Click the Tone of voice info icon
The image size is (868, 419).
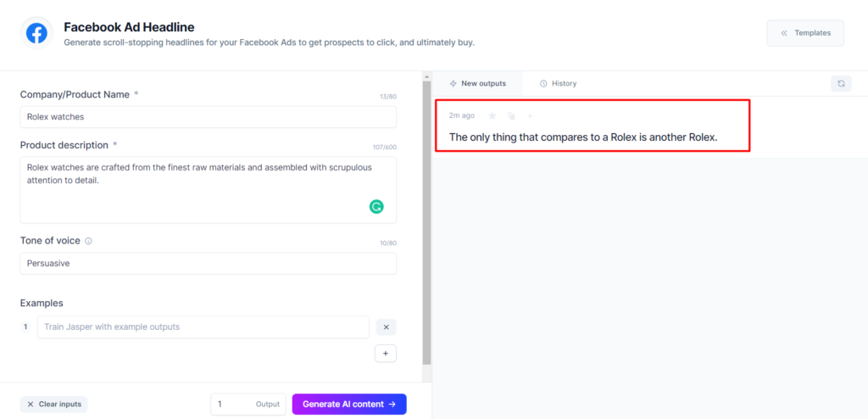tap(88, 241)
